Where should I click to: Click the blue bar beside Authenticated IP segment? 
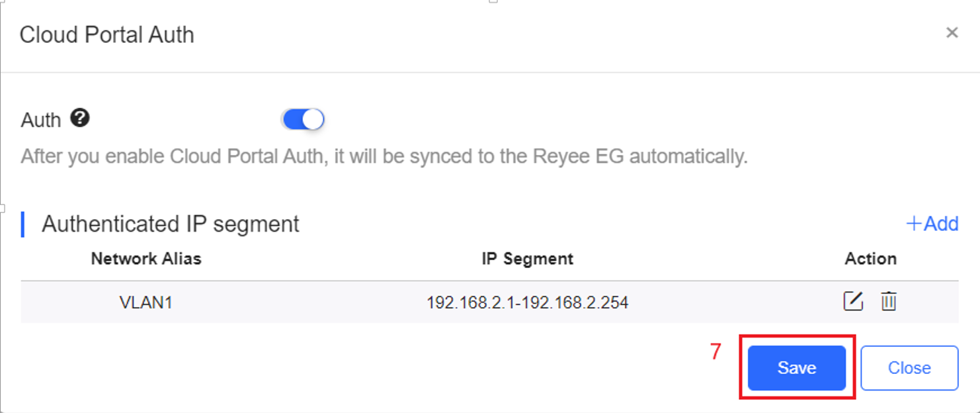(23, 224)
